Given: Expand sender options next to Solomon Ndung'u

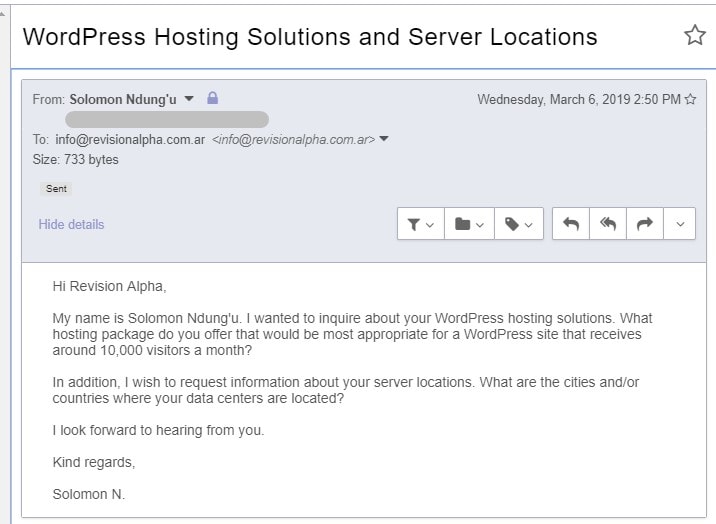Looking at the screenshot, I should [x=189, y=99].
